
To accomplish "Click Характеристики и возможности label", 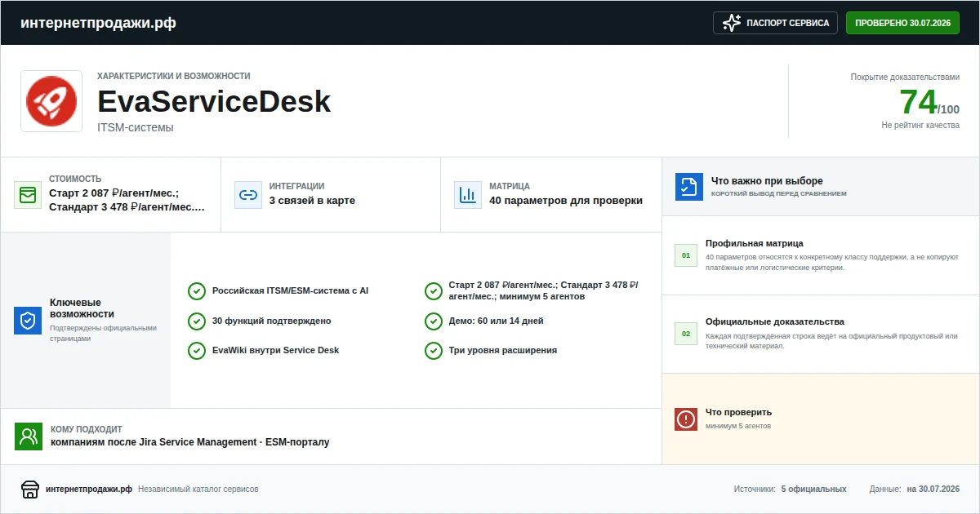I will [x=174, y=75].
